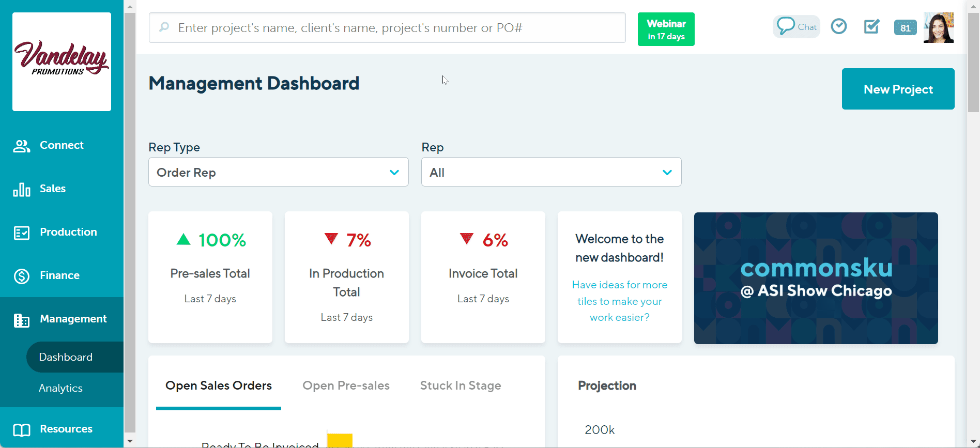Click the 81 notifications badge

[905, 28]
